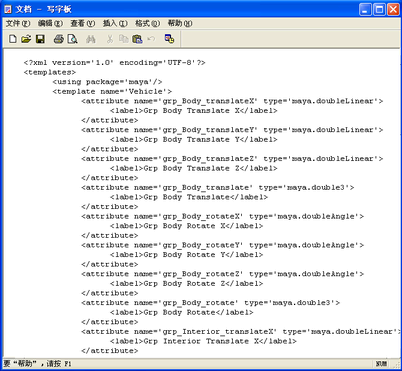This screenshot has width=402, height=371.
Task: Create a new document with the New icon
Action: click(x=13, y=39)
